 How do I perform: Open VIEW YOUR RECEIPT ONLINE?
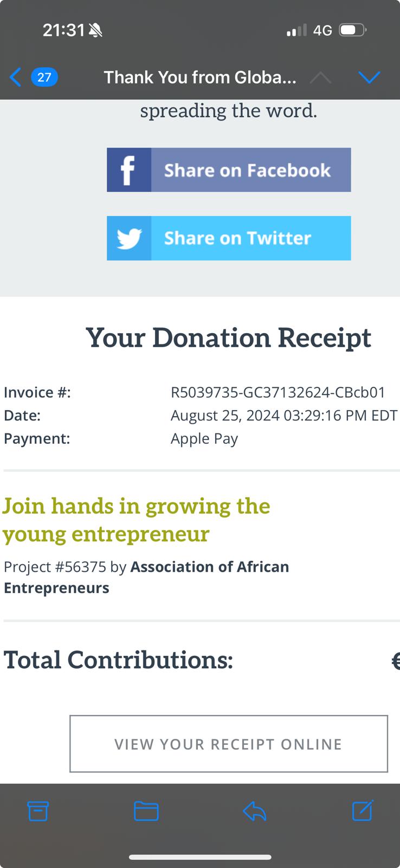tap(228, 744)
